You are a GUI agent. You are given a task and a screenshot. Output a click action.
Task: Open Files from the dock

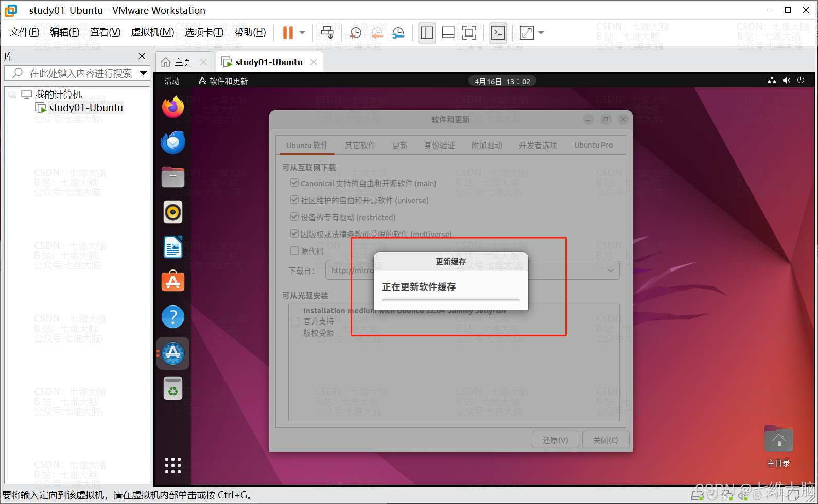point(173,177)
